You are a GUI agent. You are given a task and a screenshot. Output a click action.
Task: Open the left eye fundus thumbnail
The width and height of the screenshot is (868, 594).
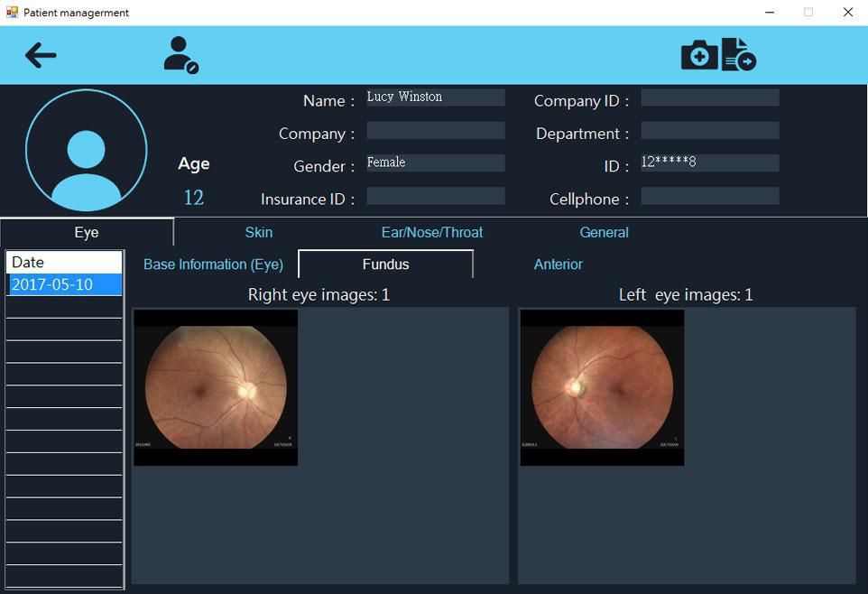(x=601, y=386)
